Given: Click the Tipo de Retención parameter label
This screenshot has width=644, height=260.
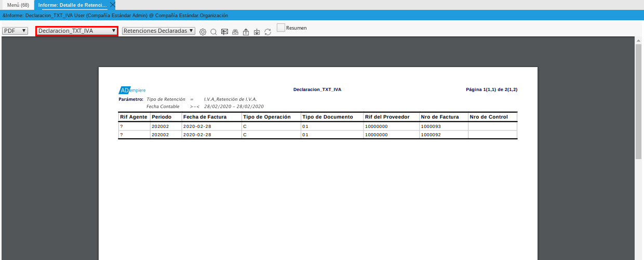Looking at the screenshot, I should click(167, 99).
